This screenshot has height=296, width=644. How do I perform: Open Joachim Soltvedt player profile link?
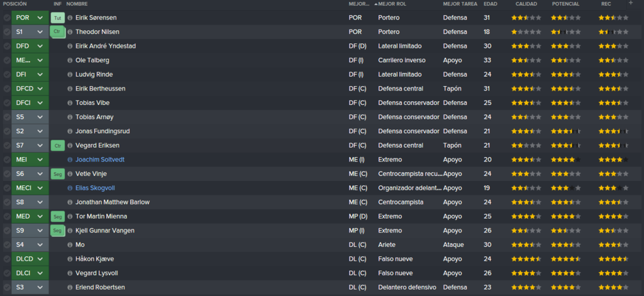(x=100, y=160)
